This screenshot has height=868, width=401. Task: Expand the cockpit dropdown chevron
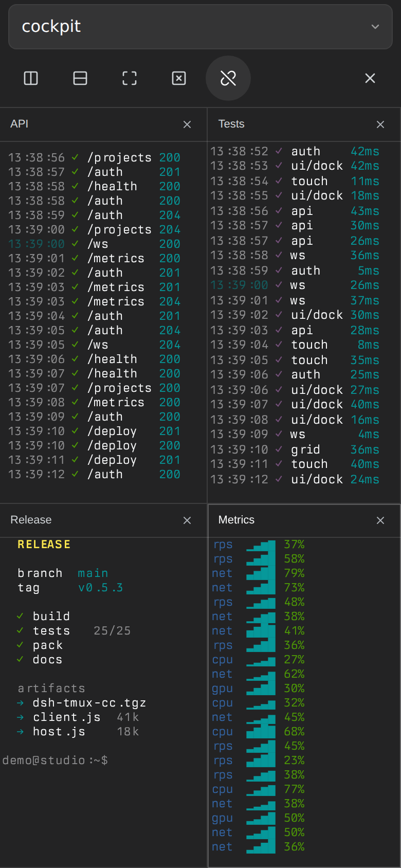tap(375, 27)
